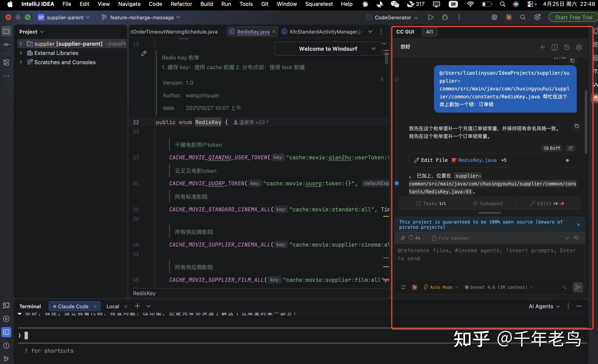Open the AI Agents dropdown
This screenshot has height=364, width=598.
[544, 306]
